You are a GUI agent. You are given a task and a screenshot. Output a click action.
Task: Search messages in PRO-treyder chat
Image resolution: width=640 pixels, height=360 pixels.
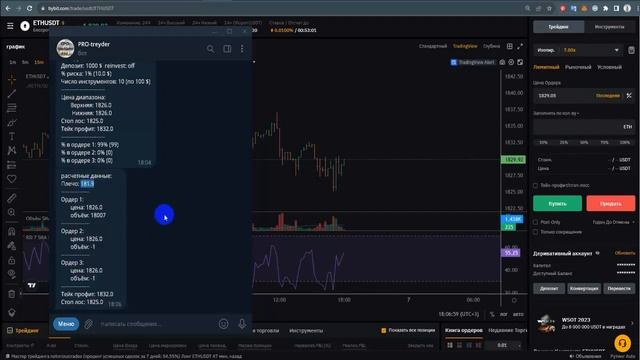pos(210,49)
